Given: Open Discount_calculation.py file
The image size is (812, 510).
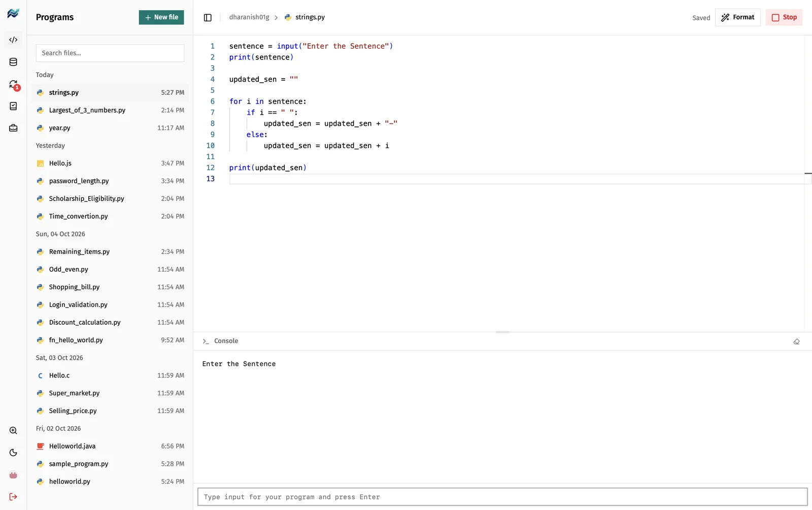Looking at the screenshot, I should coord(110,322).
